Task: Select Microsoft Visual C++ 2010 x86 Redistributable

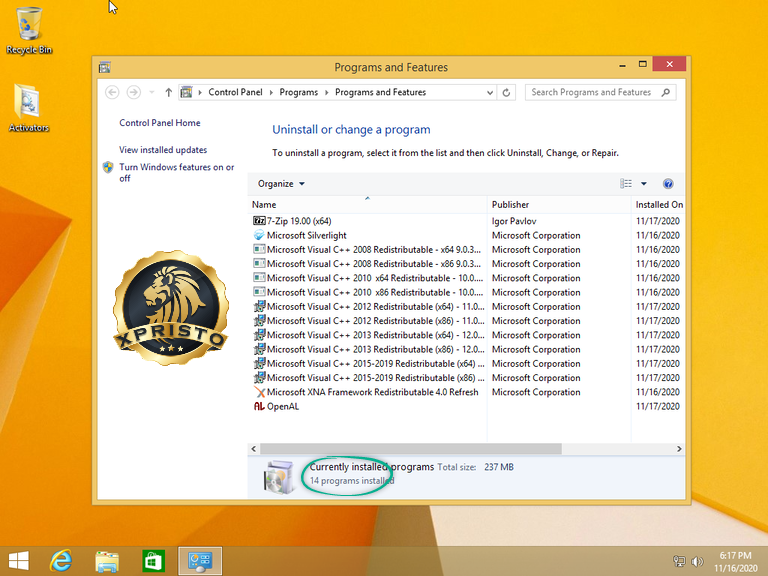Action: tap(466, 292)
